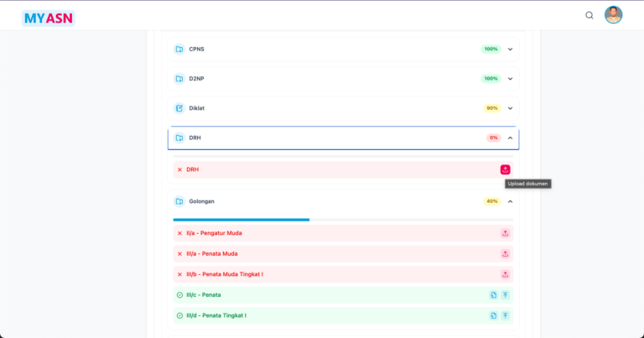Open search in the top header
644x338 pixels.
[x=589, y=15]
